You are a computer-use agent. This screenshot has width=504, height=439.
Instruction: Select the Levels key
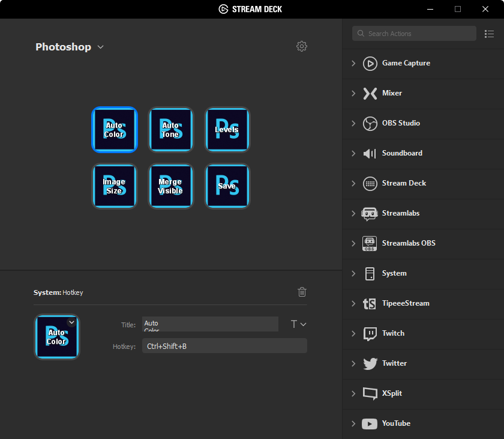click(x=227, y=130)
